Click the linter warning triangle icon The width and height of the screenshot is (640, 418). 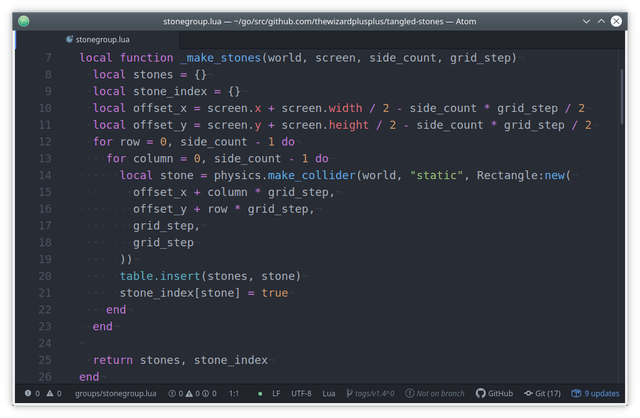pyautogui.click(x=50, y=393)
